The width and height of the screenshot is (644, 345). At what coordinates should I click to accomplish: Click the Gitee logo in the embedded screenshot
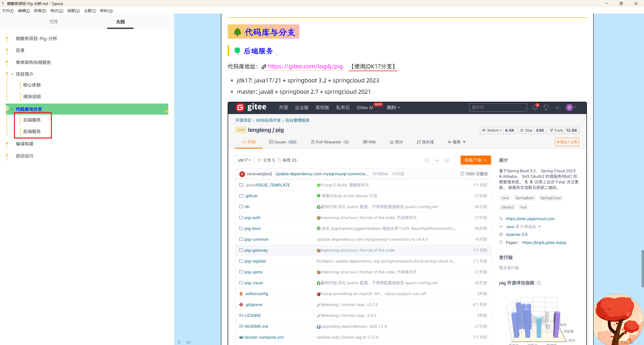point(251,107)
